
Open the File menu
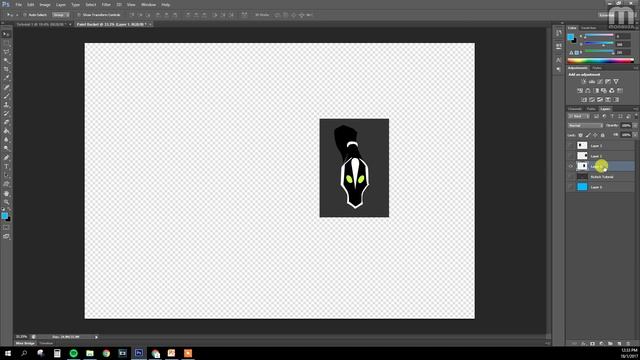pyautogui.click(x=18, y=4)
